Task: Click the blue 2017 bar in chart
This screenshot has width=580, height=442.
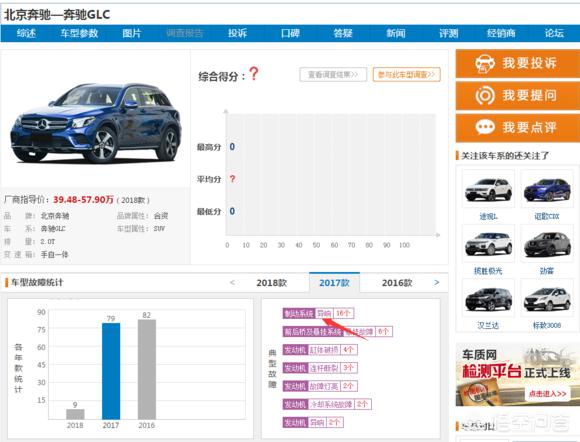Action: 111,371
